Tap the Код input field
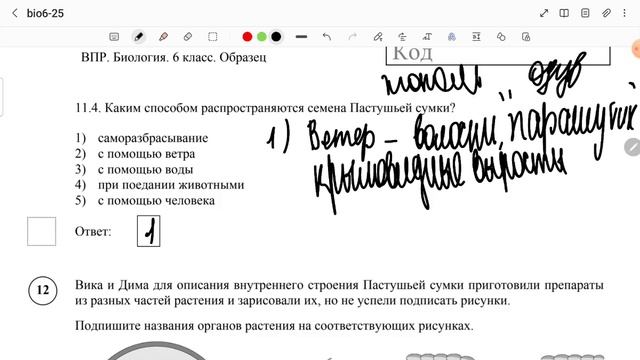Screen dimensions: 640x360 [x=498, y=56]
